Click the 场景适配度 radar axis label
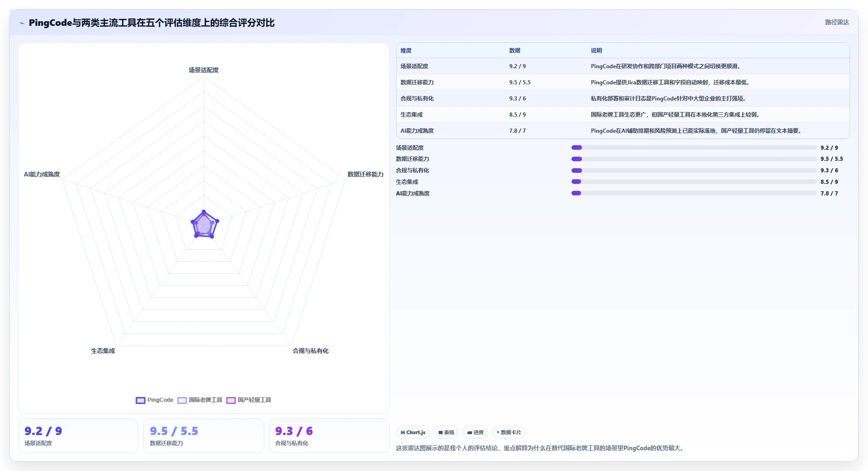Viewport: 868px width, 471px height. pyautogui.click(x=204, y=70)
